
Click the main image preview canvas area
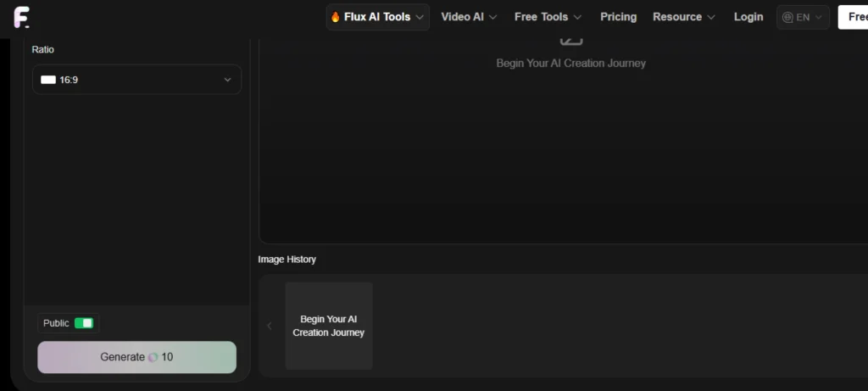point(563,153)
